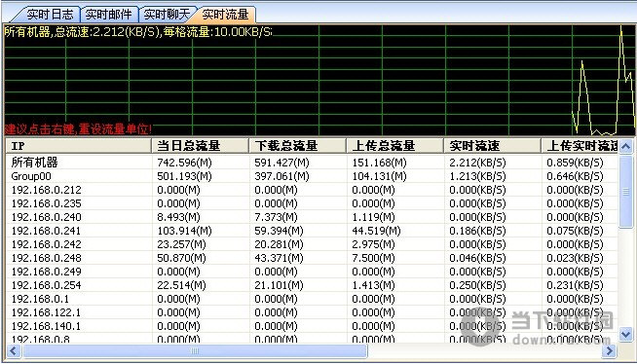Select IP 192.168.0.212 row
The height and width of the screenshot is (364, 637).
(x=312, y=190)
